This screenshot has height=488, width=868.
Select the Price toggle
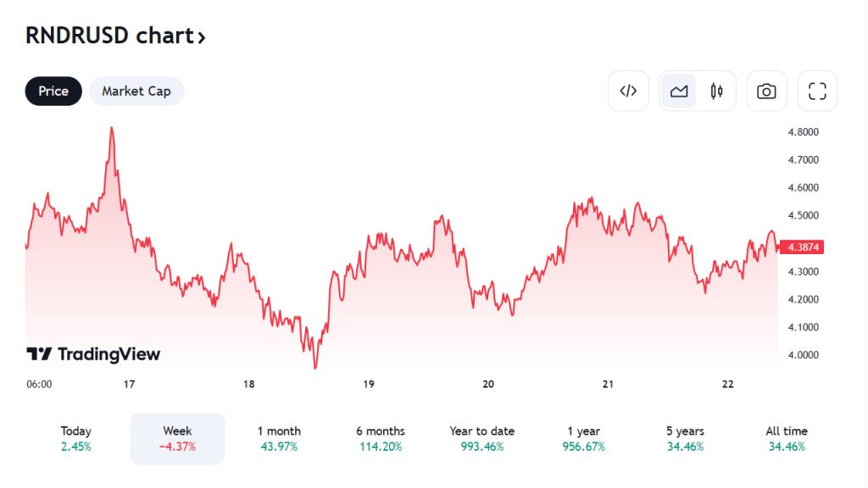coord(53,91)
